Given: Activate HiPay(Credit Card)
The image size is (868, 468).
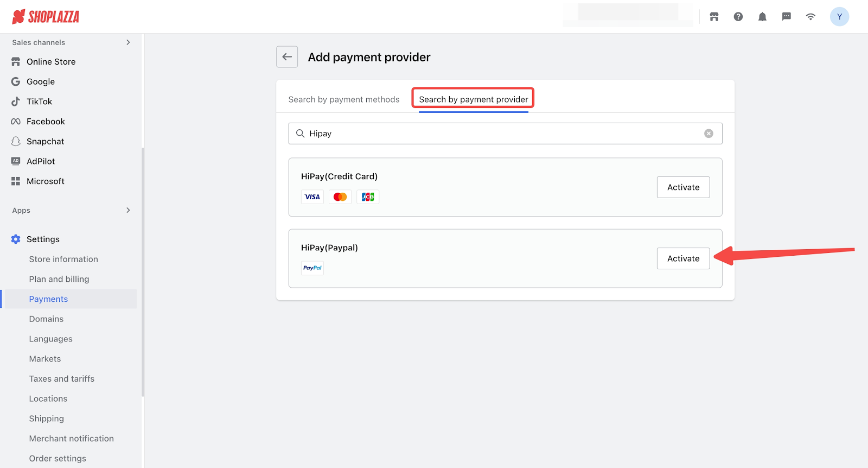Looking at the screenshot, I should tap(684, 187).
